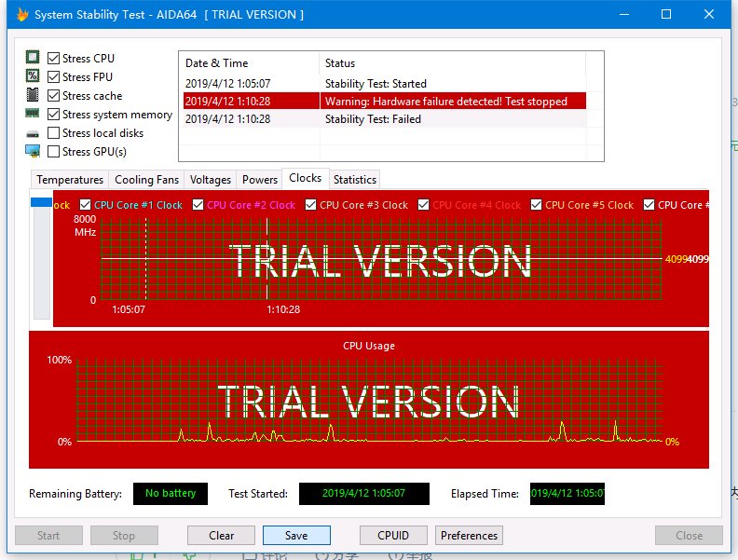Click the RAM module icon beside Stress system memory
Screen dimensions: 738x560
[x=32, y=113]
